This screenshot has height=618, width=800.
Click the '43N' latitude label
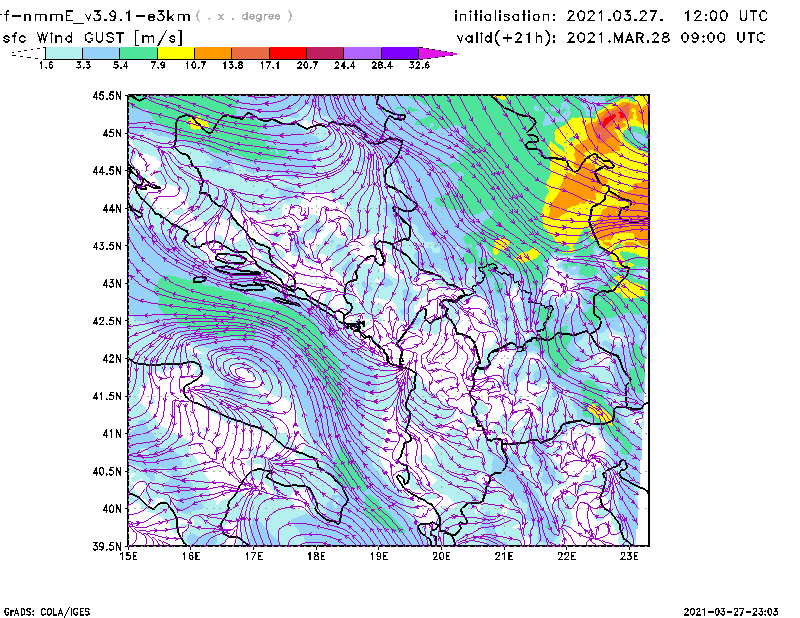tap(112, 283)
